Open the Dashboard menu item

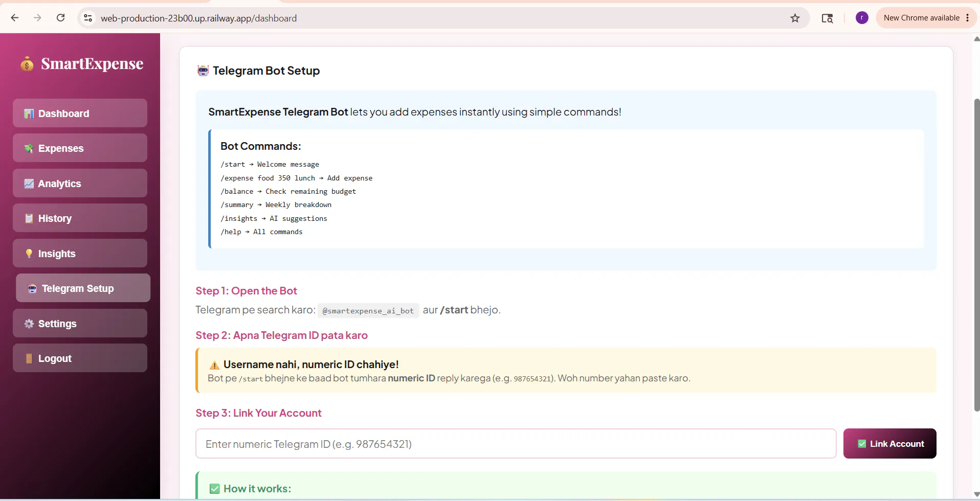click(80, 113)
